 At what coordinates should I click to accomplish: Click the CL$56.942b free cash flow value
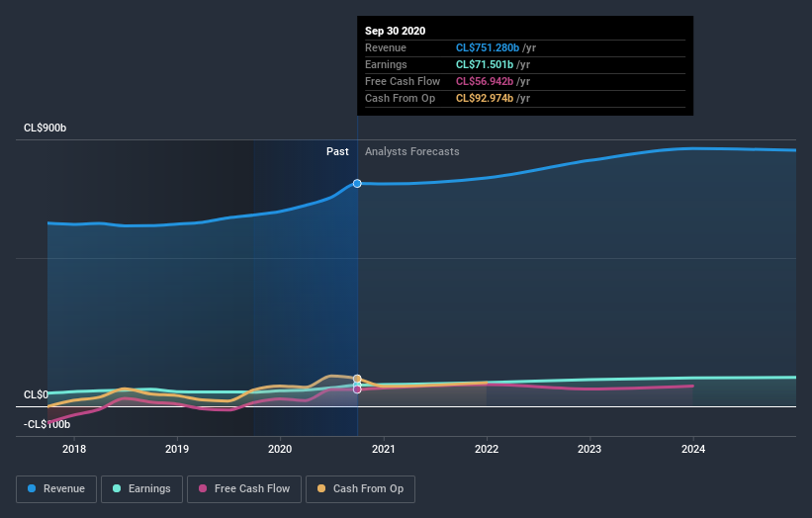(x=485, y=81)
